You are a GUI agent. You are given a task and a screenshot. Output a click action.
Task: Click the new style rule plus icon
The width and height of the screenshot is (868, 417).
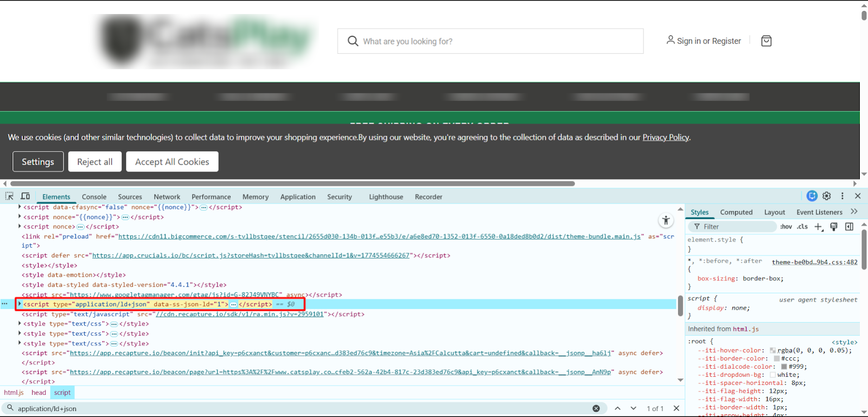pos(818,226)
